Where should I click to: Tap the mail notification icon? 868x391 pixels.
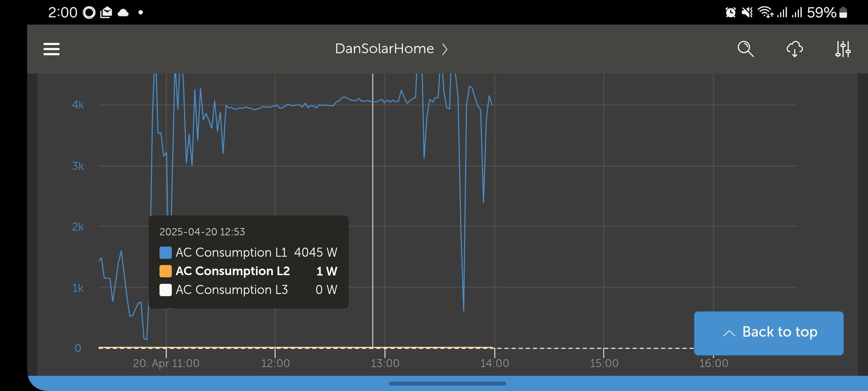(106, 13)
